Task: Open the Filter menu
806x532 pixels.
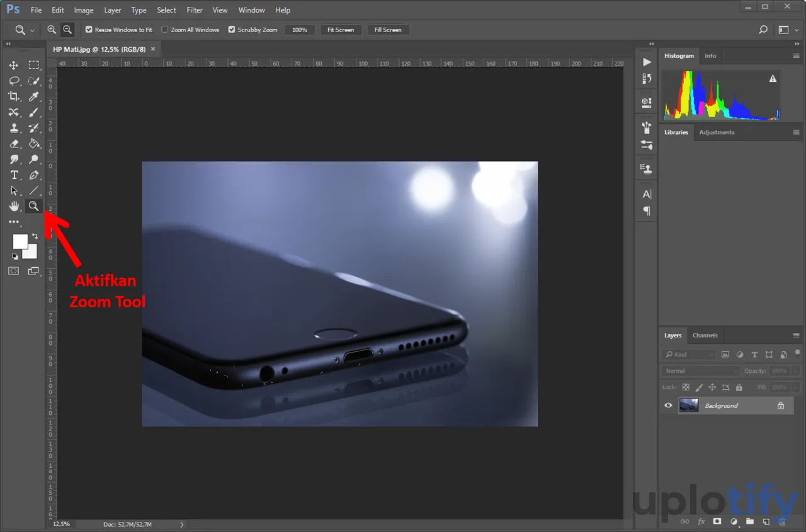Action: click(x=195, y=10)
